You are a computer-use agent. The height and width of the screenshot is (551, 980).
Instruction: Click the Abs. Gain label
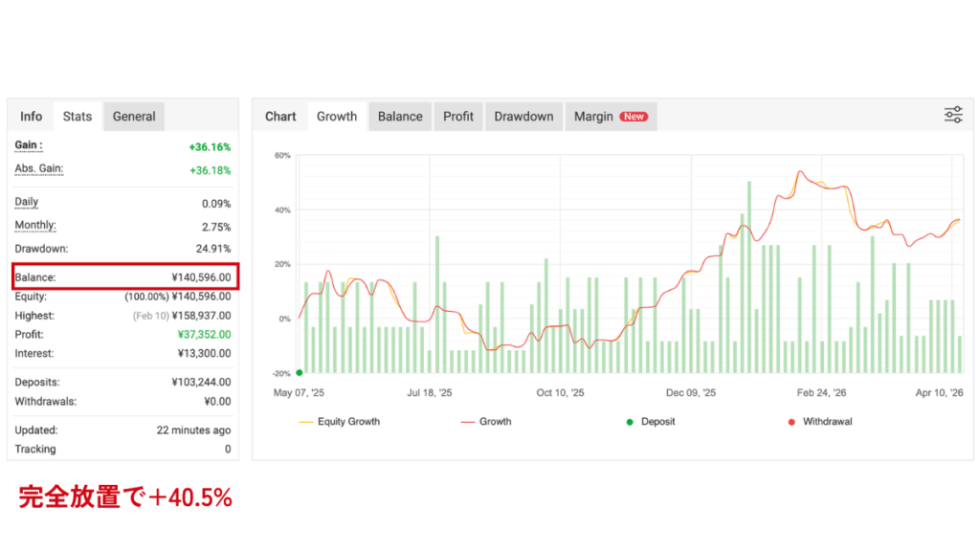click(x=38, y=169)
